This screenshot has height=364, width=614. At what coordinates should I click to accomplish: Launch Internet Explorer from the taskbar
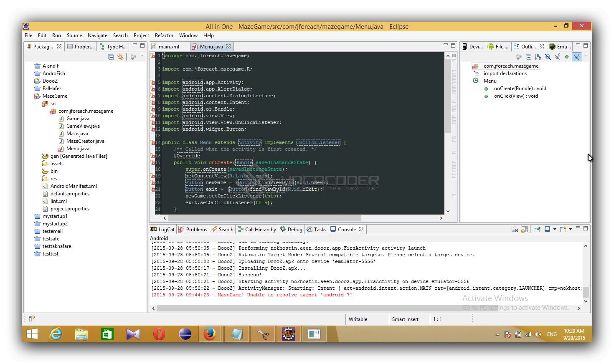pyautogui.click(x=56, y=334)
